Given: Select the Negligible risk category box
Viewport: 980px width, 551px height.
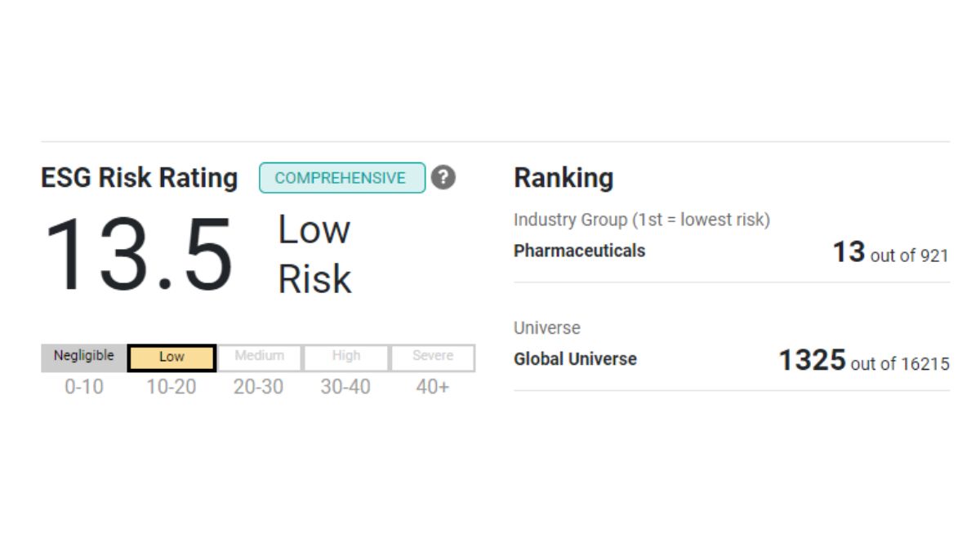Looking at the screenshot, I should coord(84,358).
